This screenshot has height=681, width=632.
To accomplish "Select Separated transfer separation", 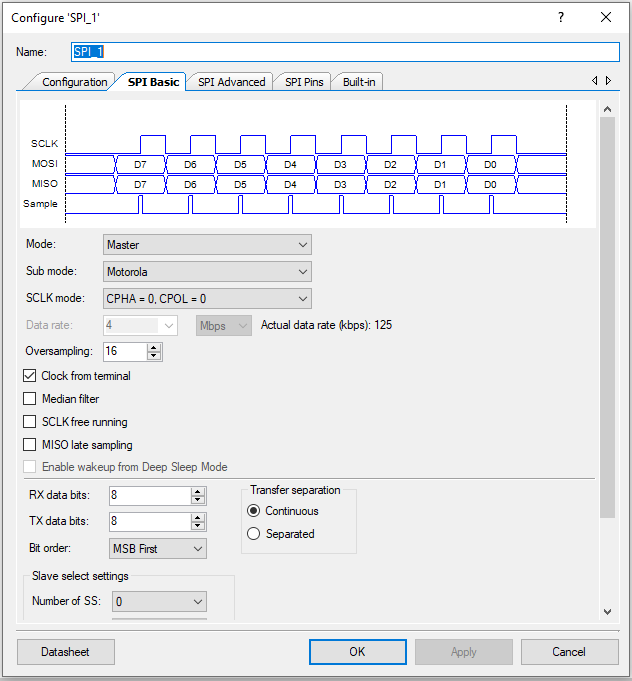I will pos(253,534).
